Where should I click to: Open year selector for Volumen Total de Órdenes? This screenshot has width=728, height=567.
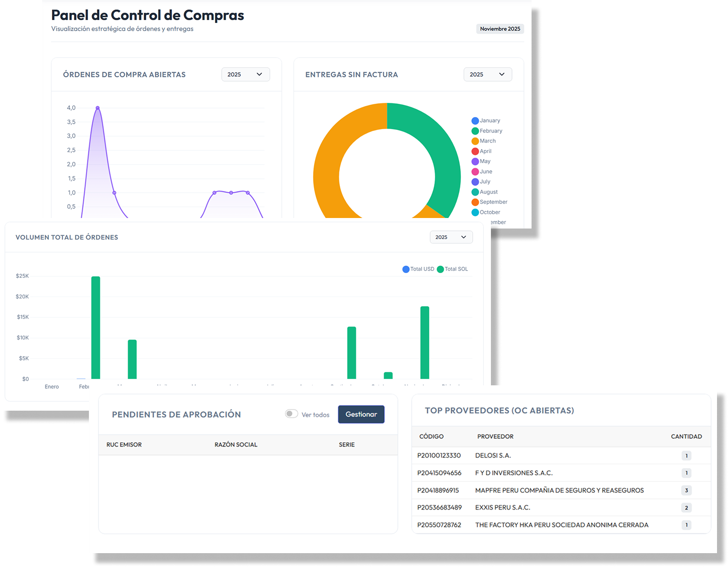pos(451,237)
